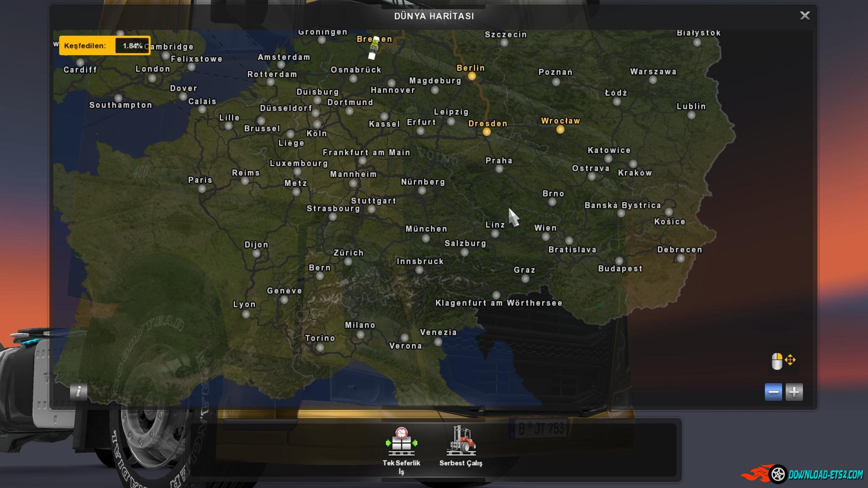The height and width of the screenshot is (488, 868).
Task: Zoom in the map with plus button
Action: pos(794,392)
